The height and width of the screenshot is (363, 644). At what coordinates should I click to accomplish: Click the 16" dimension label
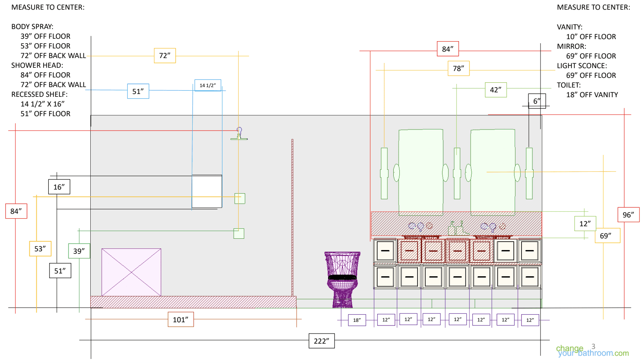click(59, 187)
